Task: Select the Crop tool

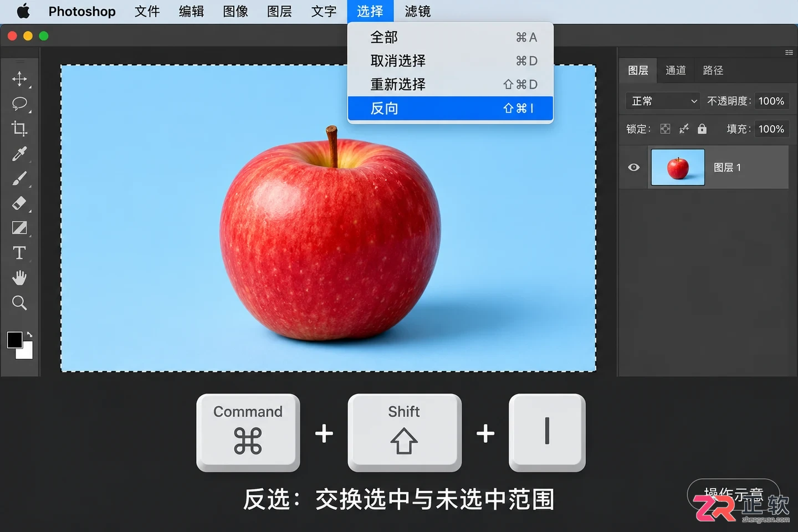Action: 19,129
